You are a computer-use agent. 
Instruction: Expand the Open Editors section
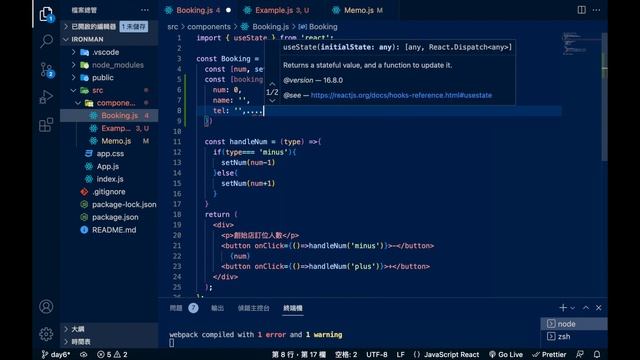[x=109, y=27]
